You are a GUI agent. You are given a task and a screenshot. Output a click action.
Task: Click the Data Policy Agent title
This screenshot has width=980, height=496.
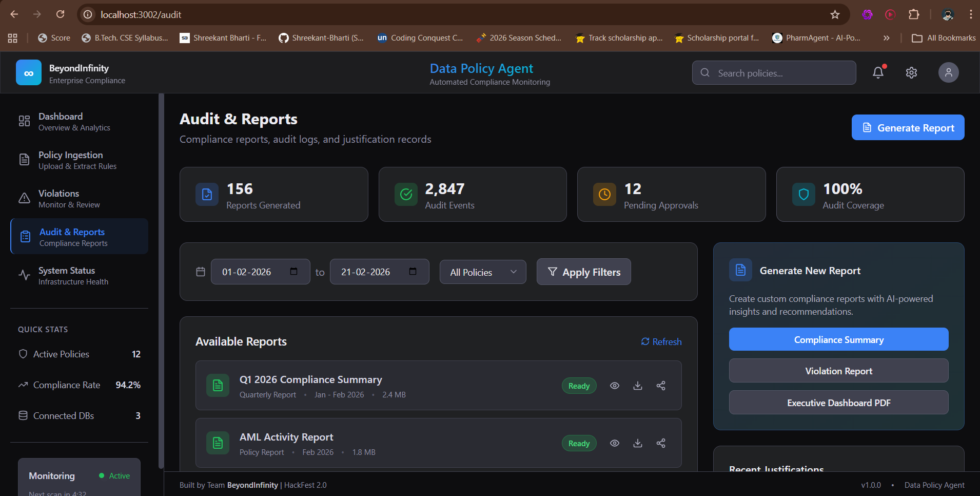click(x=481, y=68)
